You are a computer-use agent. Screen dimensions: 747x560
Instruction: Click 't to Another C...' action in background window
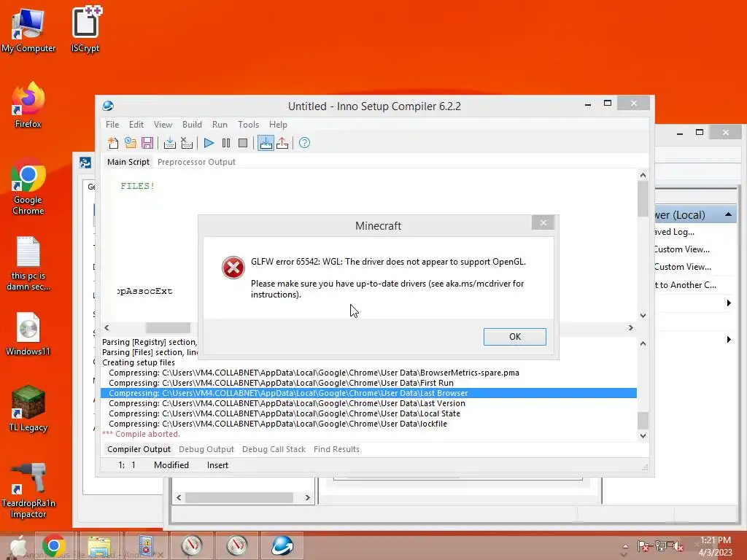tap(686, 285)
